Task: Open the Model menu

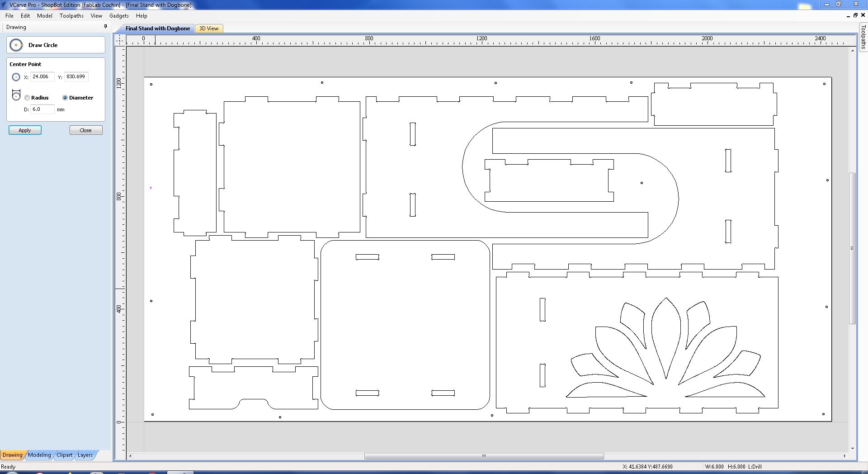Action: point(44,15)
